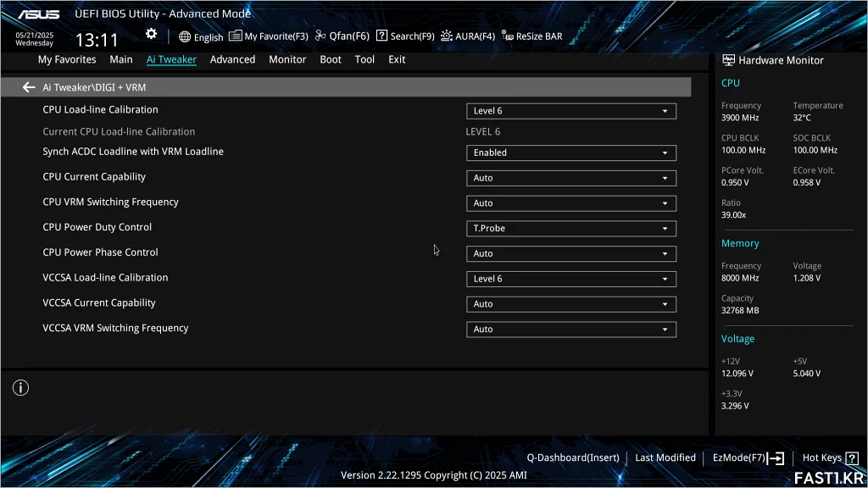
Task: Click the LEVEL 6 current value text
Action: click(482, 131)
